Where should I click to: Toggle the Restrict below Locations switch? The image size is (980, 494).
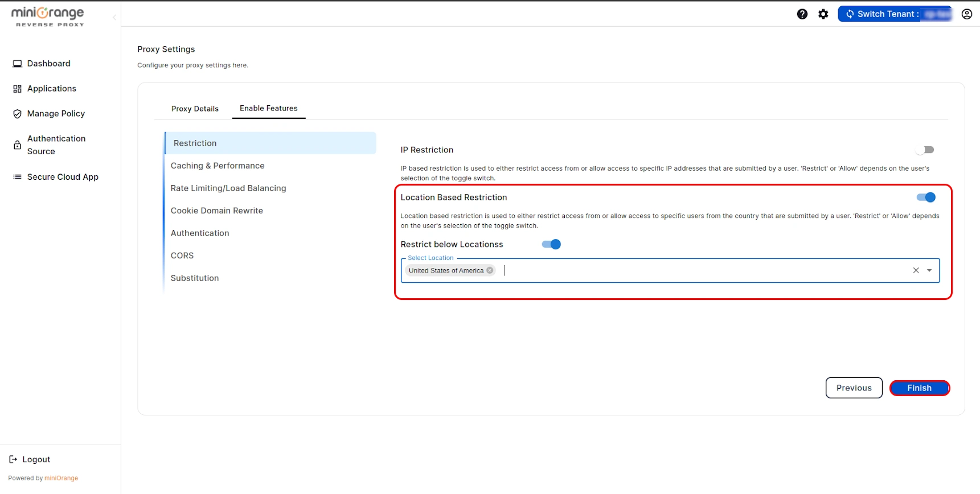(551, 244)
